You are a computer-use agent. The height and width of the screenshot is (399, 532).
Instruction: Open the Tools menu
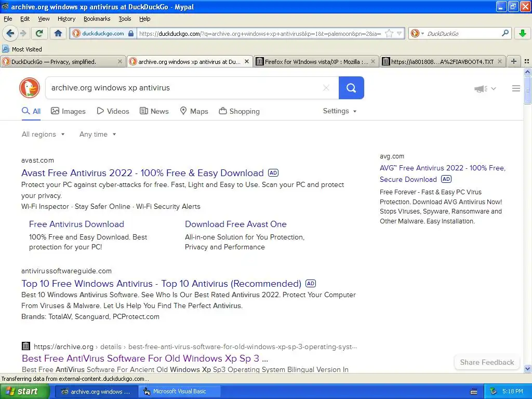coord(125,19)
